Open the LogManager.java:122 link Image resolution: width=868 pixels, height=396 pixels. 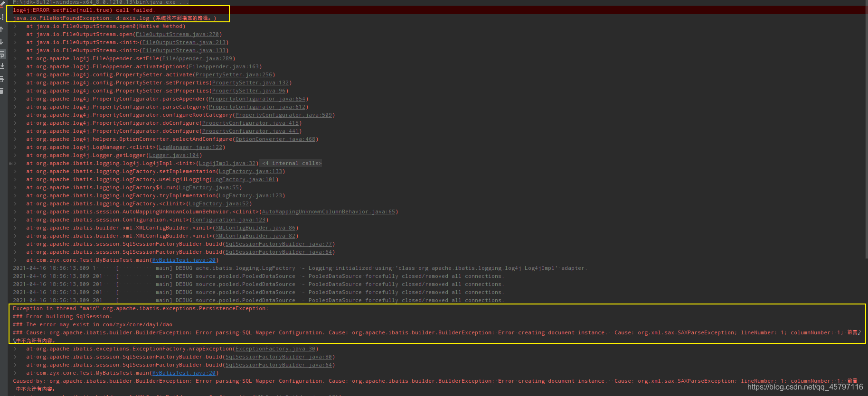(x=190, y=147)
